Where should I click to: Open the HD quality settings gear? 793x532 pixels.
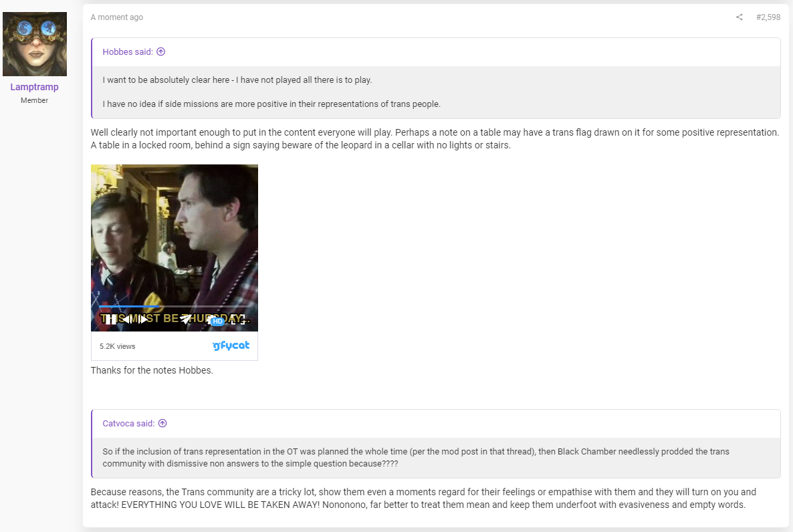coord(215,320)
